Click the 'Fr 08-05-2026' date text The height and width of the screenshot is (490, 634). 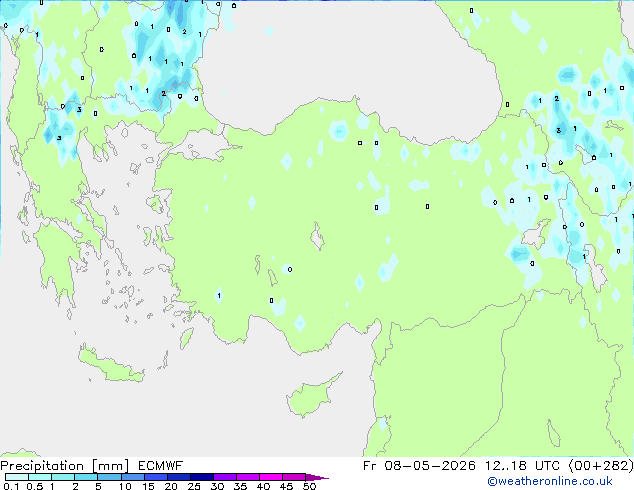(x=419, y=466)
